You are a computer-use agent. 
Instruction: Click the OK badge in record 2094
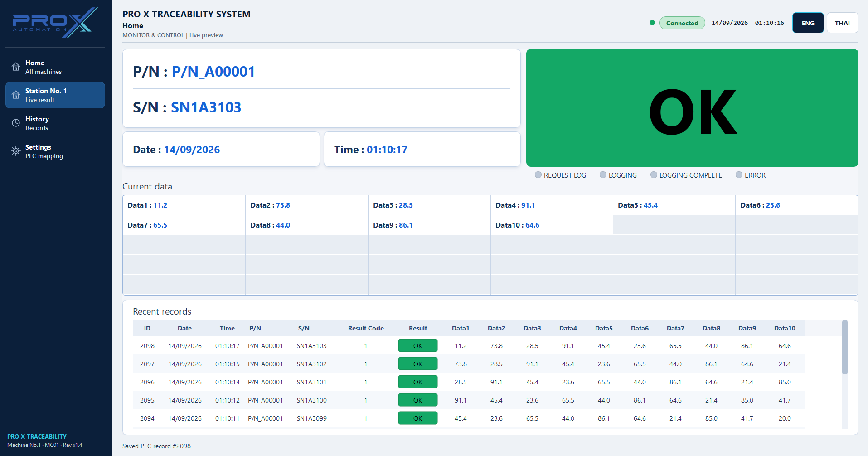tap(417, 418)
